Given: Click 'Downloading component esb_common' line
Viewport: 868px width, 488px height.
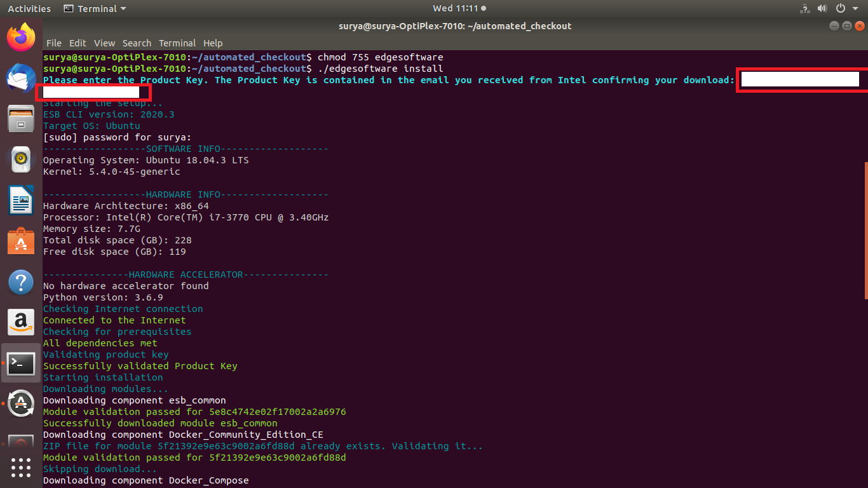Looking at the screenshot, I should coord(135,400).
